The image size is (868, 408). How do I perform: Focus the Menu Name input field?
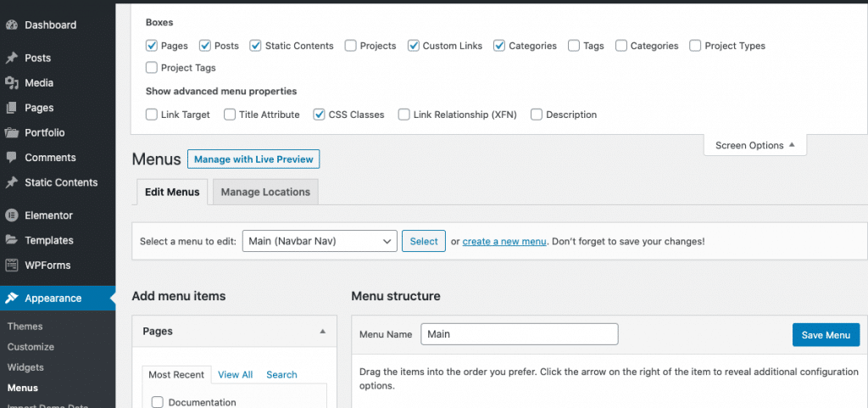[520, 334]
